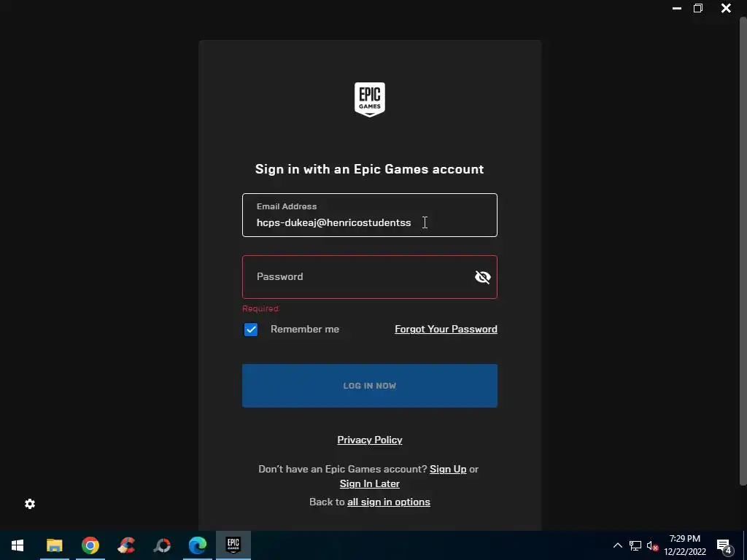The image size is (747, 560).
Task: Click into the Password field
Action: 370,277
